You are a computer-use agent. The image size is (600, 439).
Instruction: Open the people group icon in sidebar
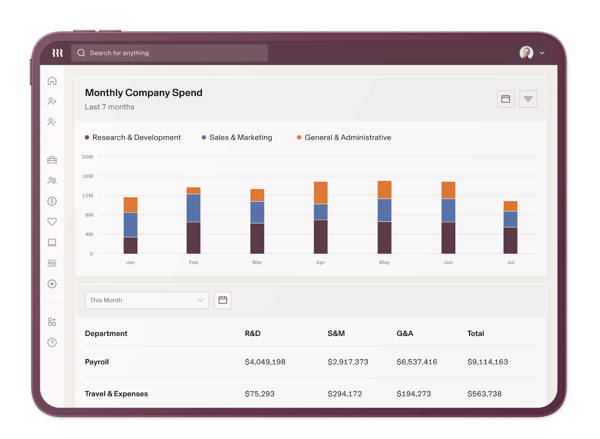[52, 180]
